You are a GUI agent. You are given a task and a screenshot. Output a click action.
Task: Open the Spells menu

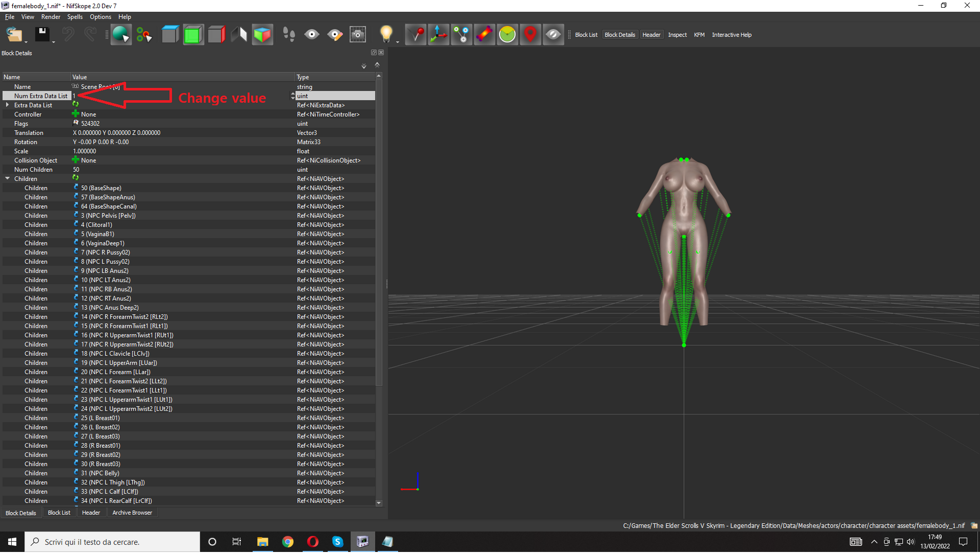coord(74,16)
